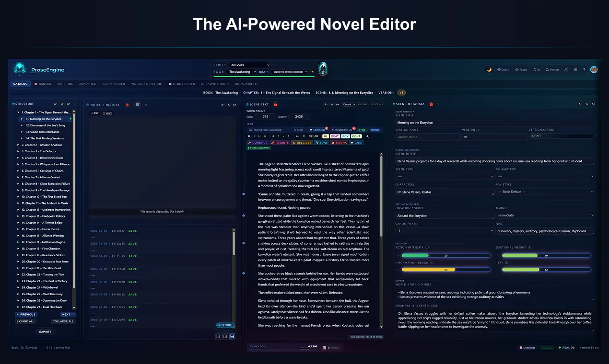Expand Chapter 2 – Amazon Shadows
This screenshot has height=364, width=609.
18,145
